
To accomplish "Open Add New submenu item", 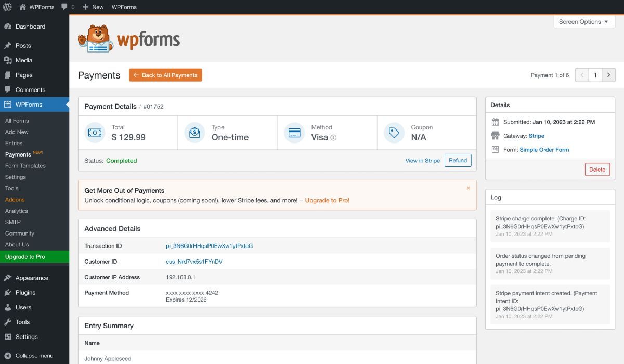I will 17,132.
